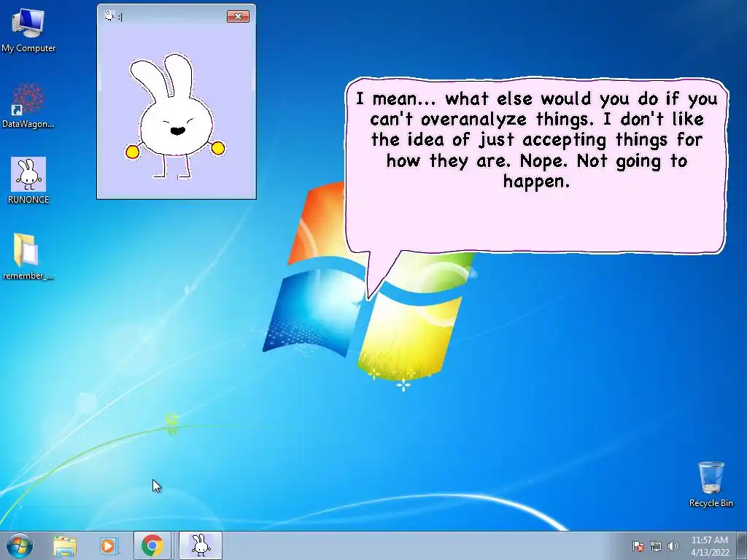The image size is (747, 560).
Task: Click the Show Desktop strip at taskbar end
Action: click(x=742, y=545)
